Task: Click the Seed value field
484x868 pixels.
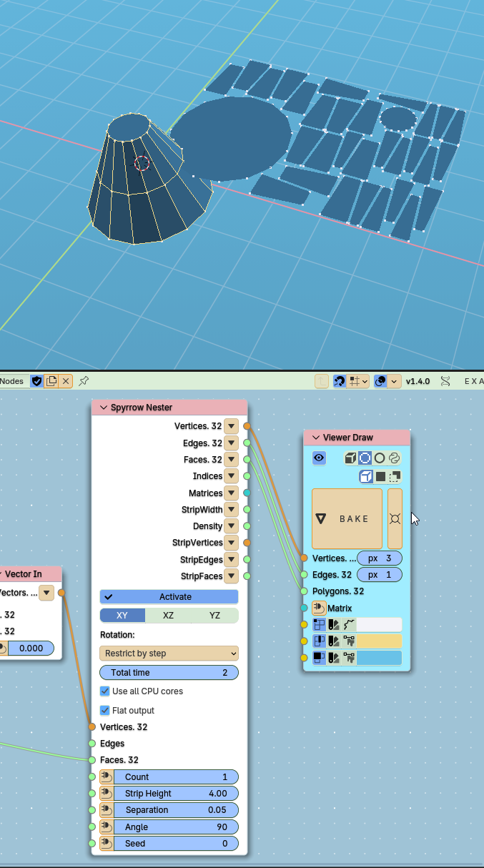Action: coord(176,844)
